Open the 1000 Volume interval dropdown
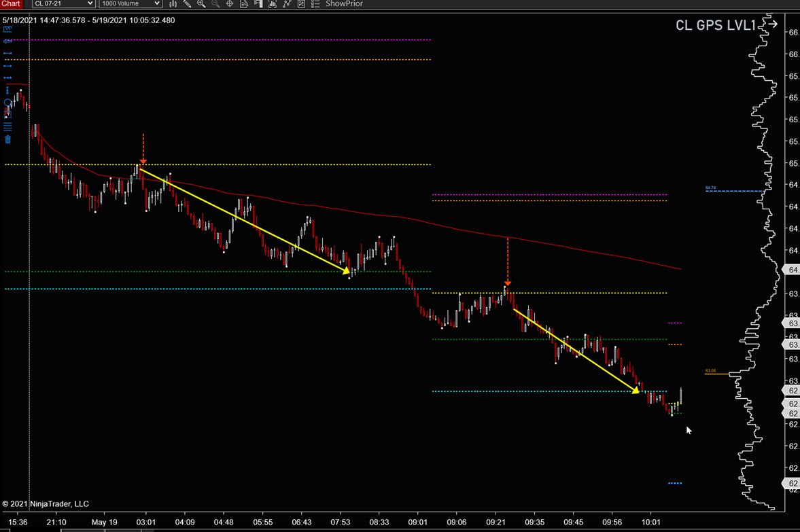This screenshot has width=800, height=532. (x=131, y=3)
